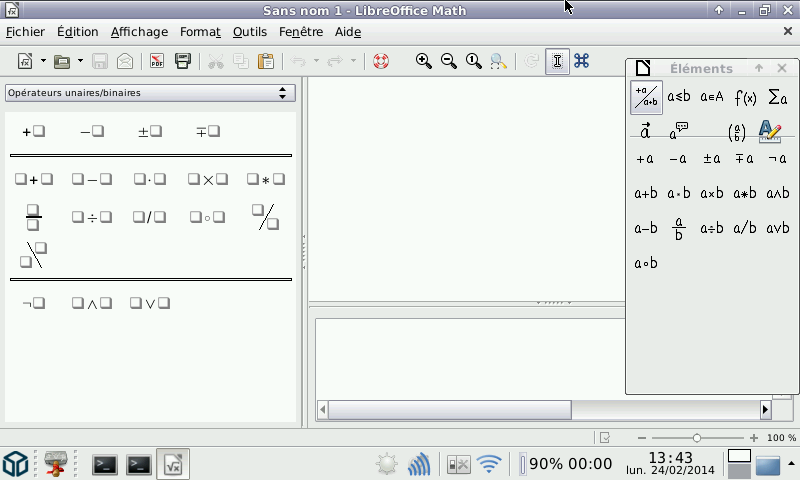
Task: Click inside the formula command editor field
Action: tap(470, 360)
